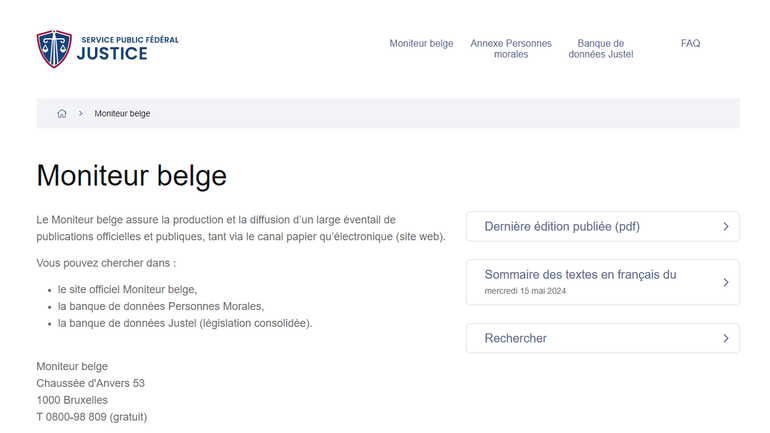Click the home icon in breadcrumb
Image resolution: width=770 pixels, height=433 pixels.
pyautogui.click(x=62, y=114)
